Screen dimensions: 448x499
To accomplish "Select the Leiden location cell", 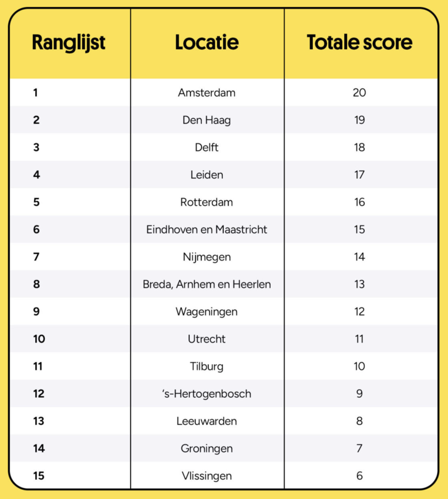I will 207,175.
